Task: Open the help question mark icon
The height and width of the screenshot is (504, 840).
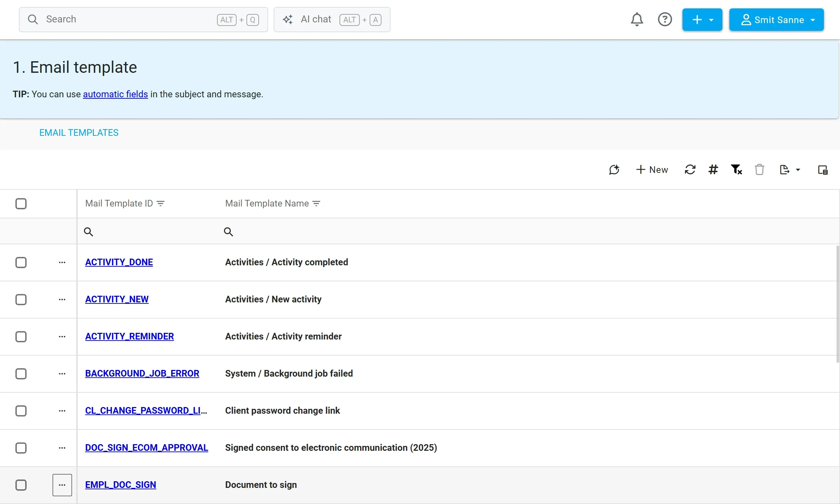Action: (665, 20)
